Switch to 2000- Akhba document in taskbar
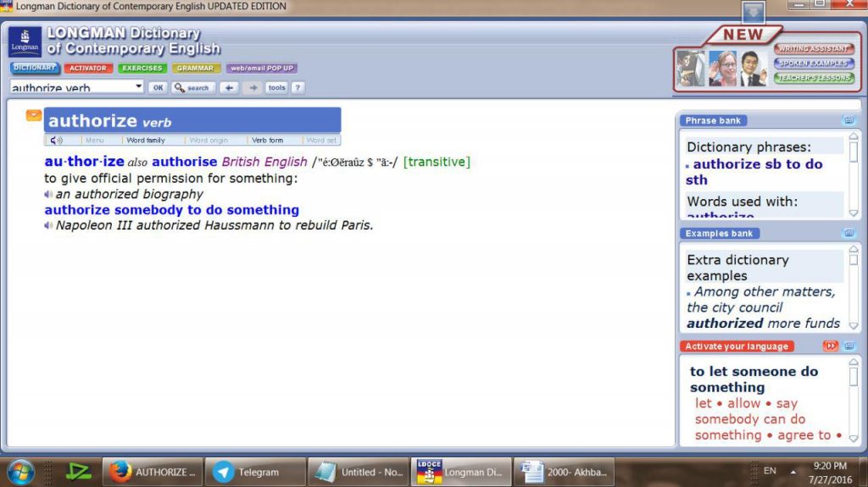 click(x=564, y=472)
